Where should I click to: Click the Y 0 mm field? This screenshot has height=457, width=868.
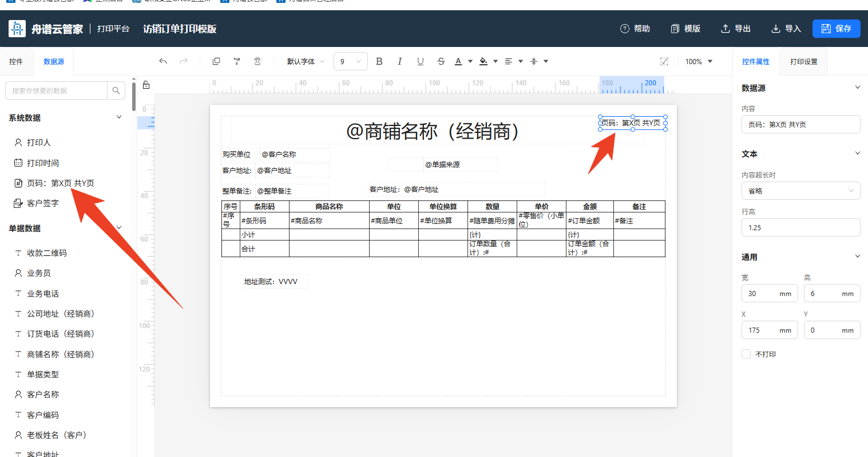click(832, 330)
